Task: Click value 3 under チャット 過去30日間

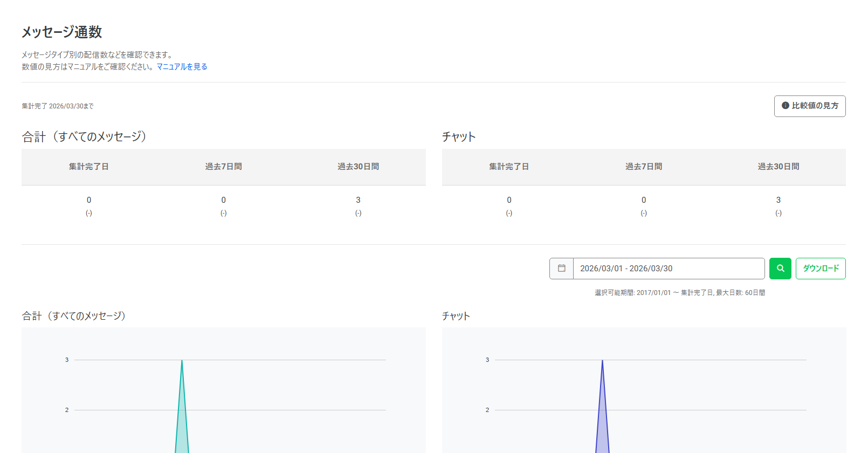Action: coord(778,200)
